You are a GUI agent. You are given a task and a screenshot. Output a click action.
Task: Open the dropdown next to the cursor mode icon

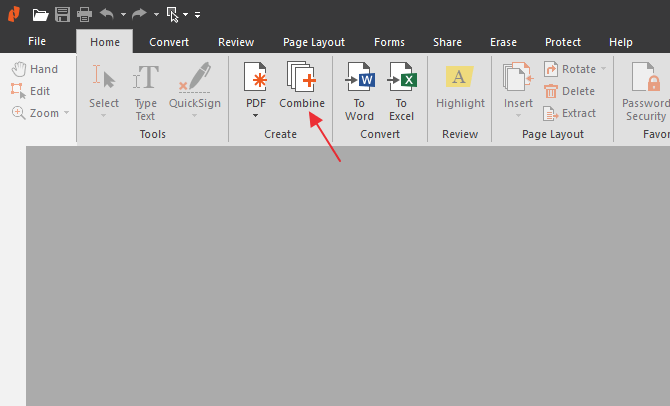coord(186,15)
